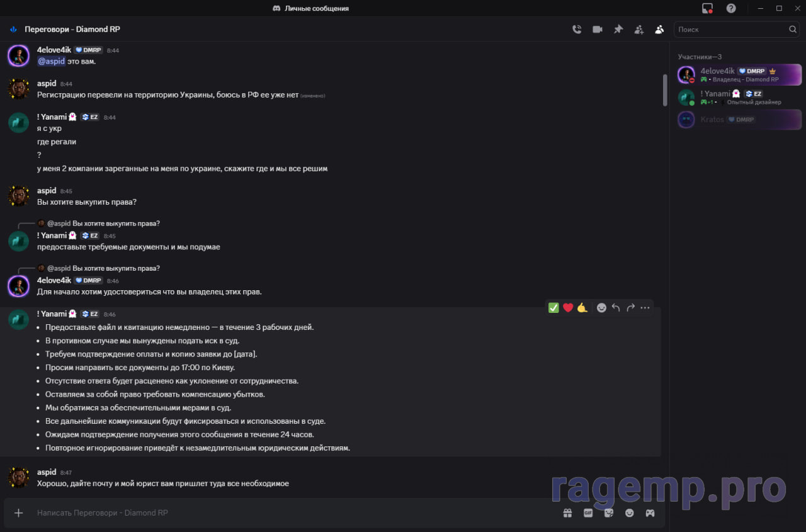
Task: Open the sticker picker
Action: [609, 513]
